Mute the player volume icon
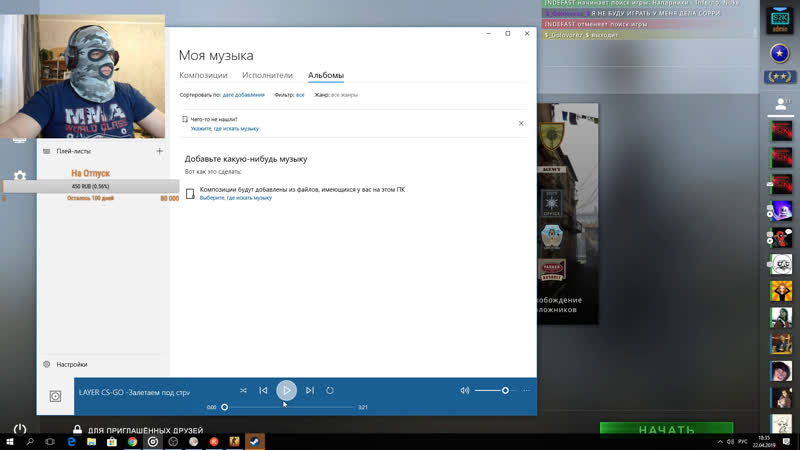The width and height of the screenshot is (800, 450). coord(464,390)
